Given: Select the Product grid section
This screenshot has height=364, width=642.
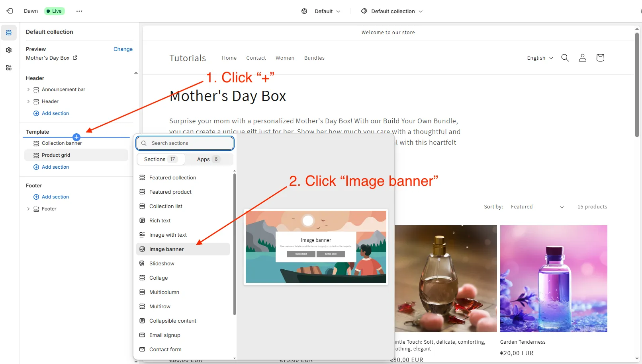Looking at the screenshot, I should pyautogui.click(x=56, y=155).
